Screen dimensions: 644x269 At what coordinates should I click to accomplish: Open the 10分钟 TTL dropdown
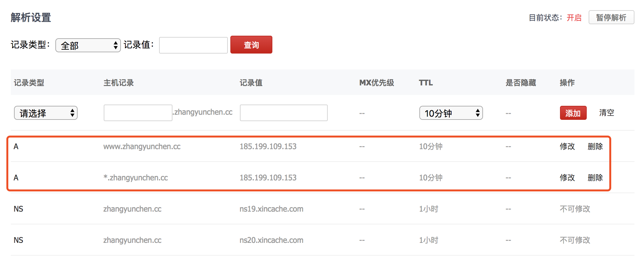451,113
